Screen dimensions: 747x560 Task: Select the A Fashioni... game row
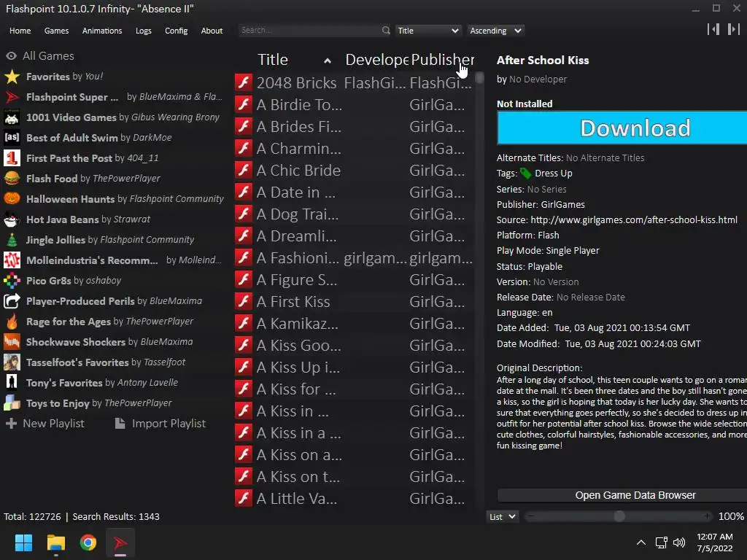click(354, 257)
